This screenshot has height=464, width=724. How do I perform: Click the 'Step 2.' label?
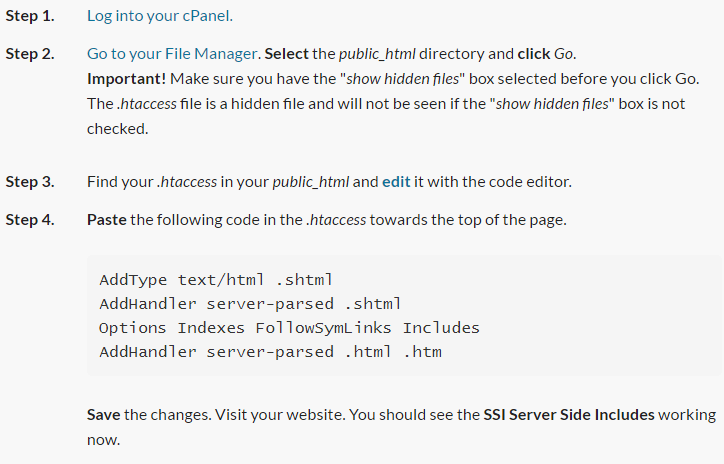click(30, 53)
